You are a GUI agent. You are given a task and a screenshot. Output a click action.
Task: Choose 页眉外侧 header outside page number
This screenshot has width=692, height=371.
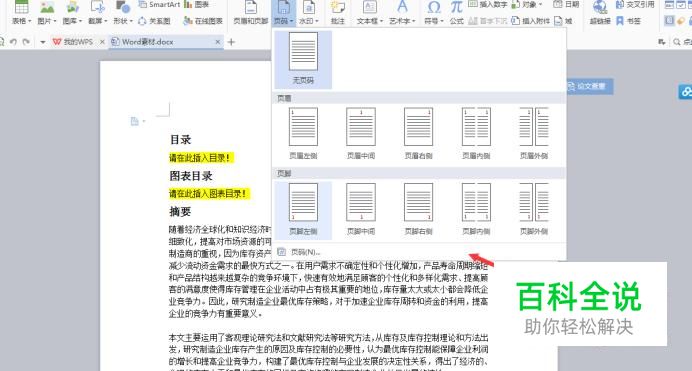coord(534,133)
